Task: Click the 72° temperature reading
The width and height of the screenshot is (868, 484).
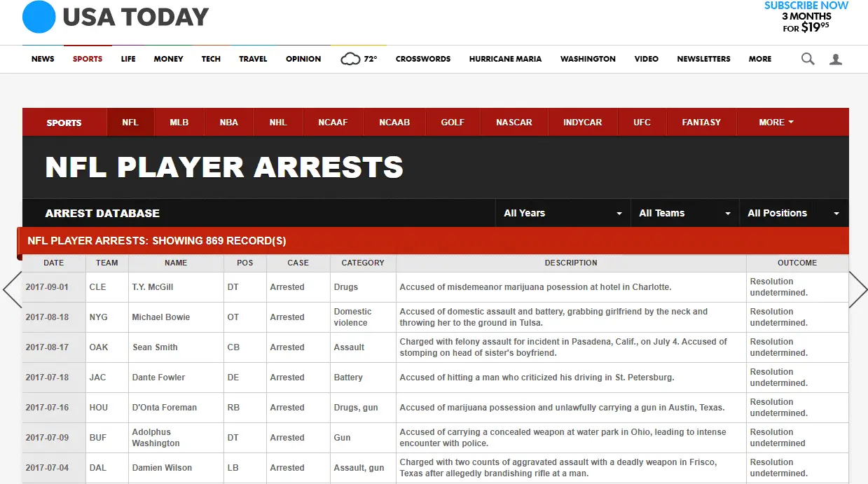Action: point(371,59)
